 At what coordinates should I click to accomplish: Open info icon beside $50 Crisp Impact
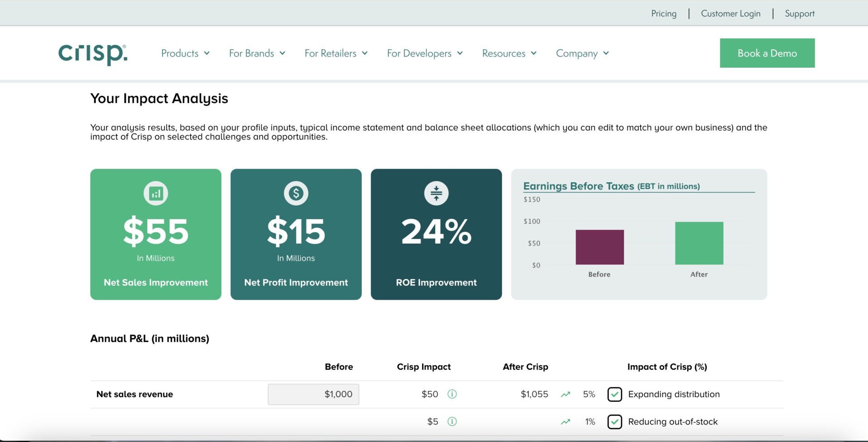point(452,394)
